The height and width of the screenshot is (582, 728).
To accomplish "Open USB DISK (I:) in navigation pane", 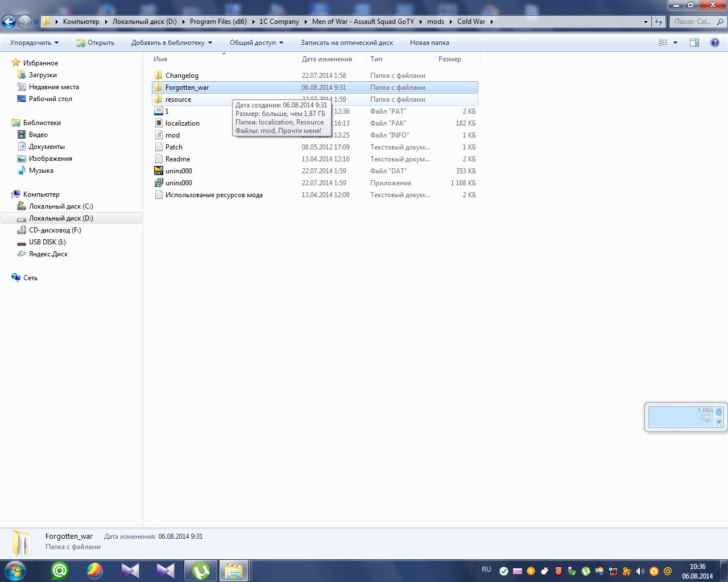I will [47, 242].
